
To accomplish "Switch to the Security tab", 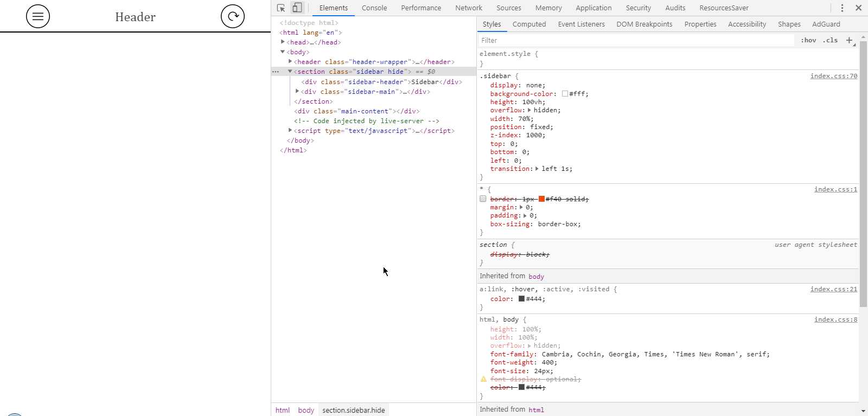I will tap(639, 8).
